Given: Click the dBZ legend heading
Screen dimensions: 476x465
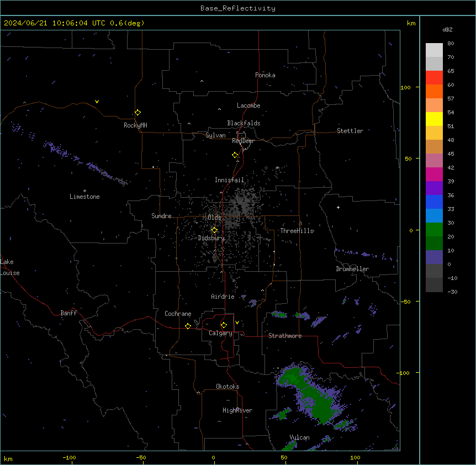Looking at the screenshot, I should (447, 30).
